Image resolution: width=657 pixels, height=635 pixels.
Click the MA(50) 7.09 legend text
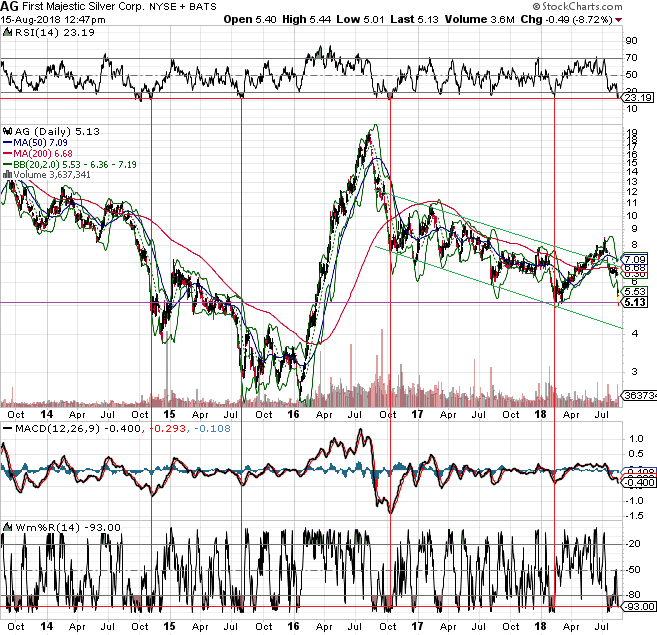point(40,143)
